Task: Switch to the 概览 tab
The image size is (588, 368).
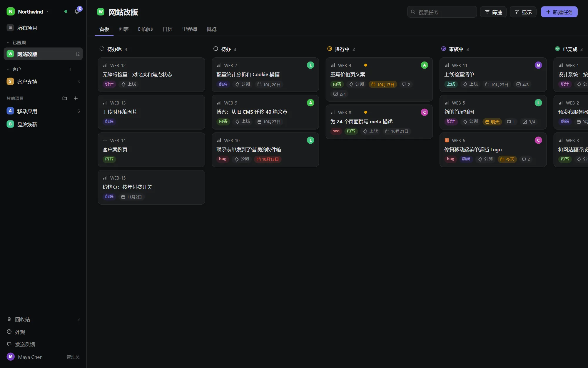Action: click(211, 29)
